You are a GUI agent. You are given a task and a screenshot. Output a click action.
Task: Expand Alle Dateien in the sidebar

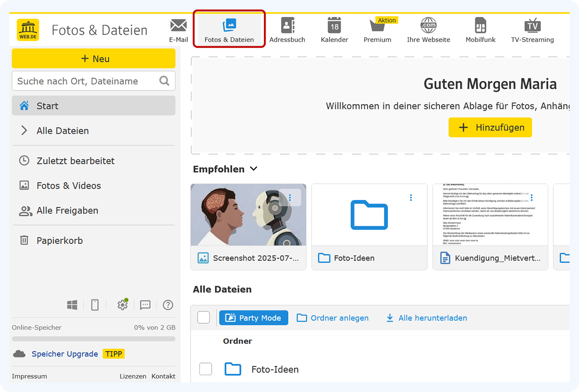point(24,131)
